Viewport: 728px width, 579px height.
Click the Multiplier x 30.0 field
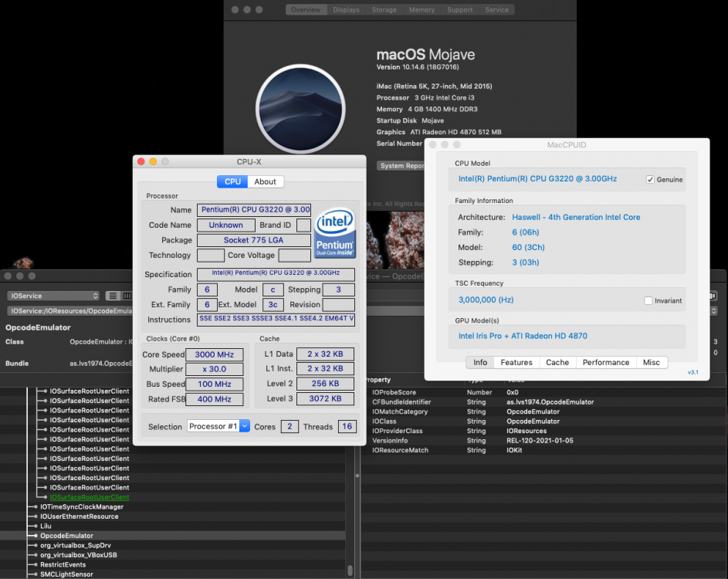215,369
